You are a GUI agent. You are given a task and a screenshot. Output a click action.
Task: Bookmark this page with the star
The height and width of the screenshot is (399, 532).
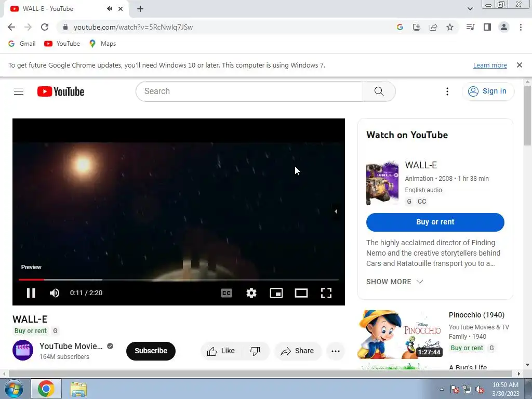click(450, 27)
